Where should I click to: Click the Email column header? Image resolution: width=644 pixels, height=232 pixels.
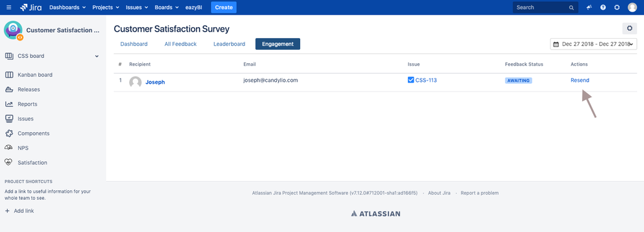click(x=250, y=64)
